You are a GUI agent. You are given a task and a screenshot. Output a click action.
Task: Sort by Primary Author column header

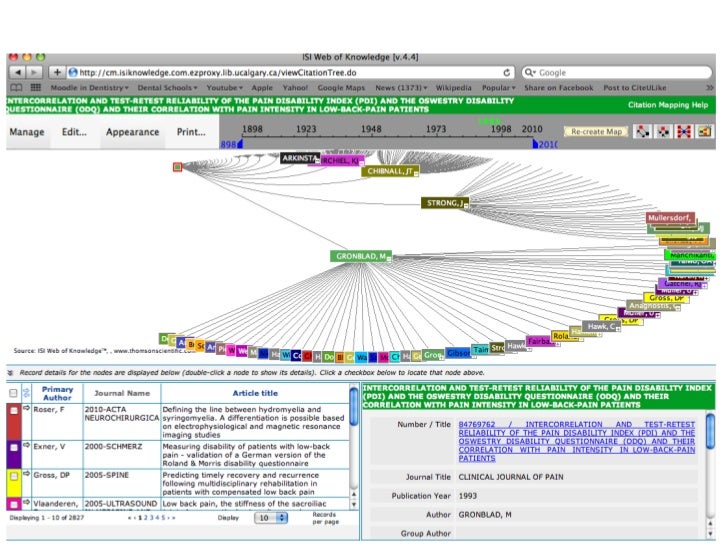(57, 393)
